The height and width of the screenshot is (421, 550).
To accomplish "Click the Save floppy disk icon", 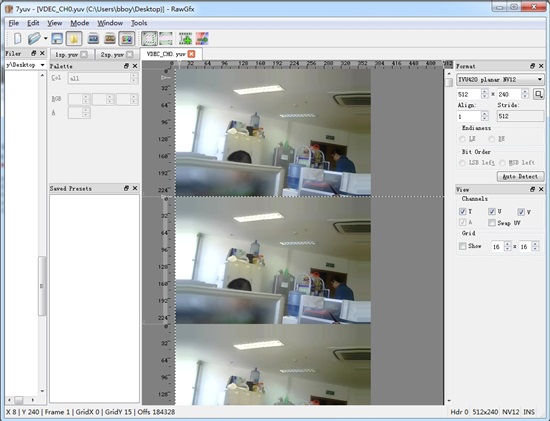I will click(x=57, y=39).
